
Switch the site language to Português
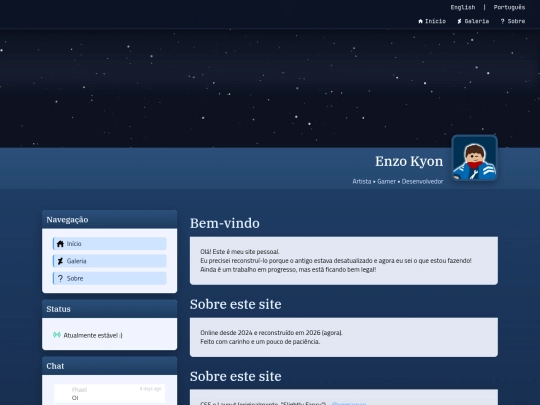click(509, 7)
